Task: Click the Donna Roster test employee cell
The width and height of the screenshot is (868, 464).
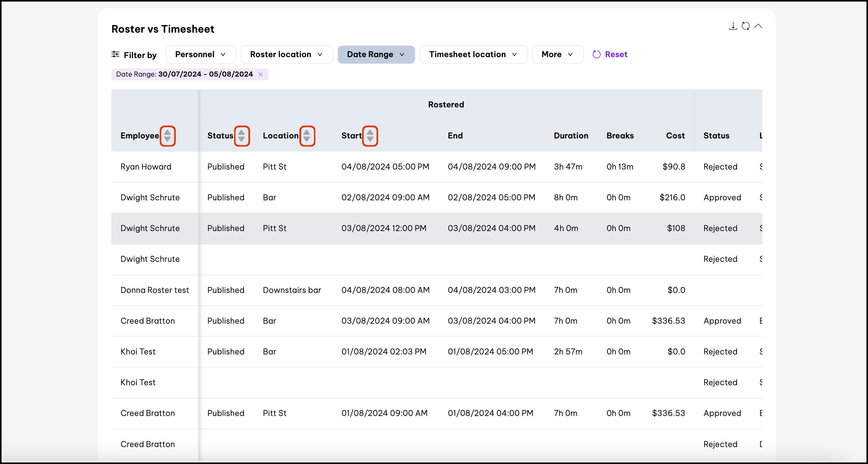Action: tap(155, 290)
